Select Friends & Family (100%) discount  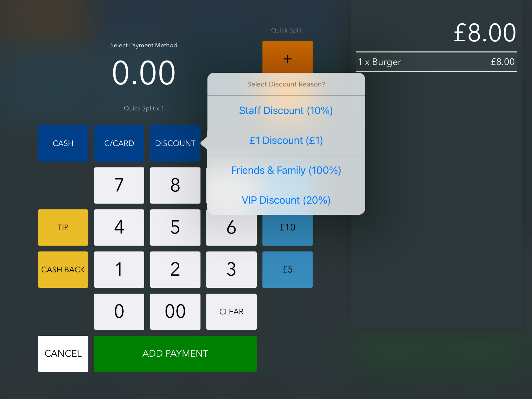pyautogui.click(x=286, y=170)
